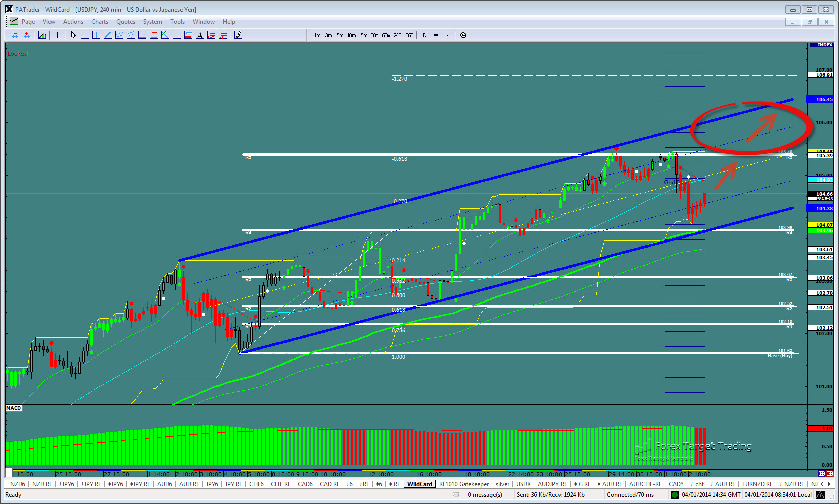Open the View menu
Image resolution: width=839 pixels, height=504 pixels.
[49, 22]
